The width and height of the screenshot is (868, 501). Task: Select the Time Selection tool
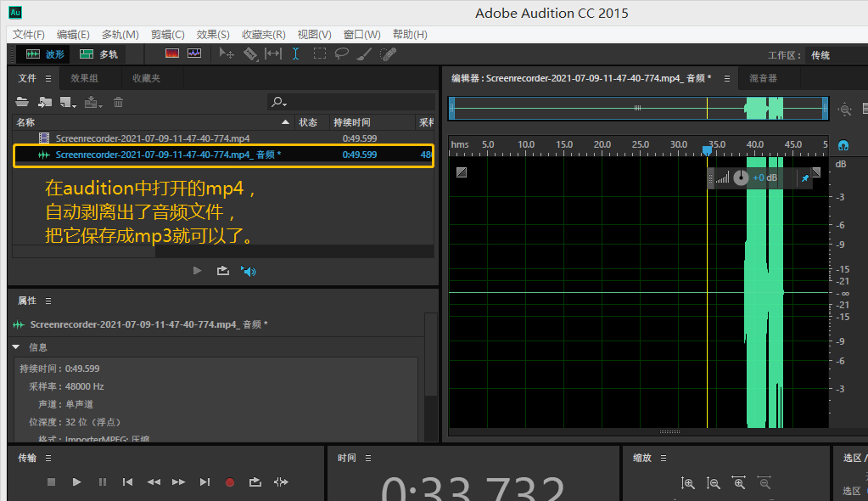(296, 53)
